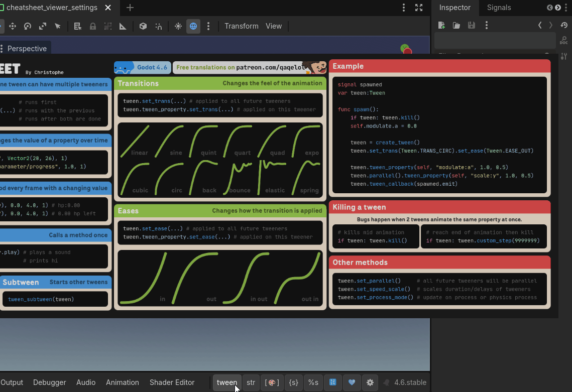The image size is (572, 392).
Task: Click the ruler measurement tool icon
Action: 123,26
